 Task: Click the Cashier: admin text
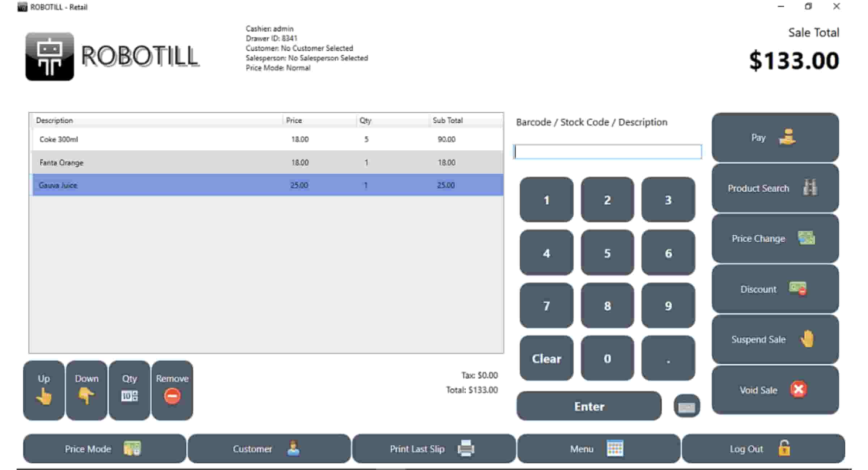(269, 29)
